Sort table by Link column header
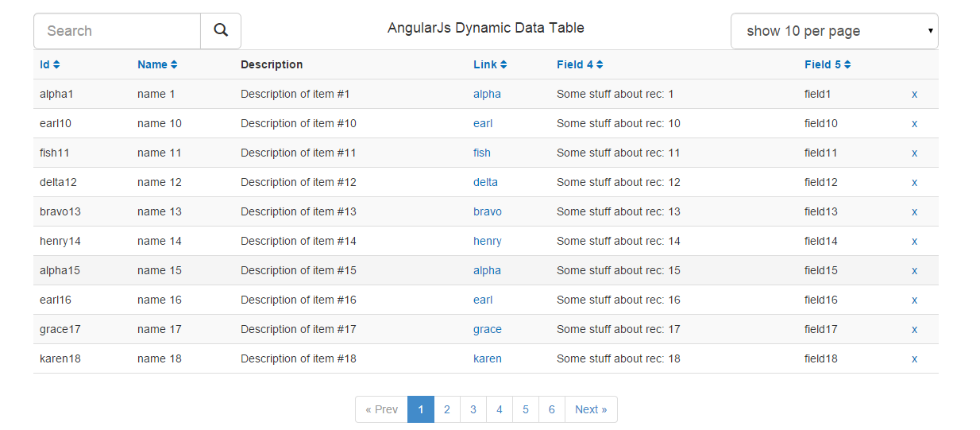Screen dimensions: 980x430 (490, 64)
